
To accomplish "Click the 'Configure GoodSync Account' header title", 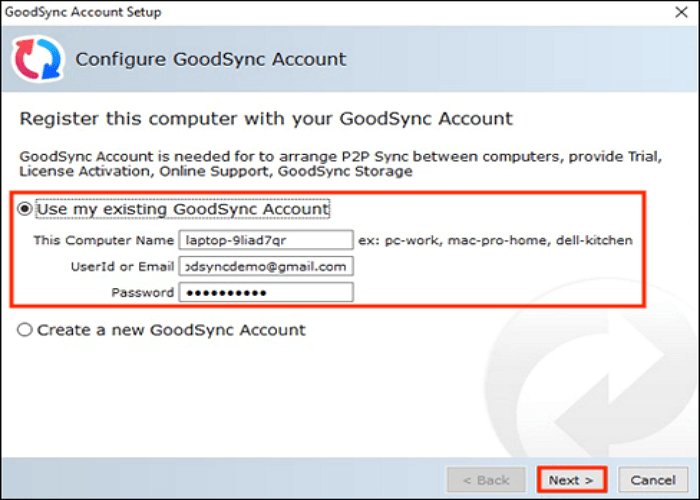I will click(x=211, y=59).
